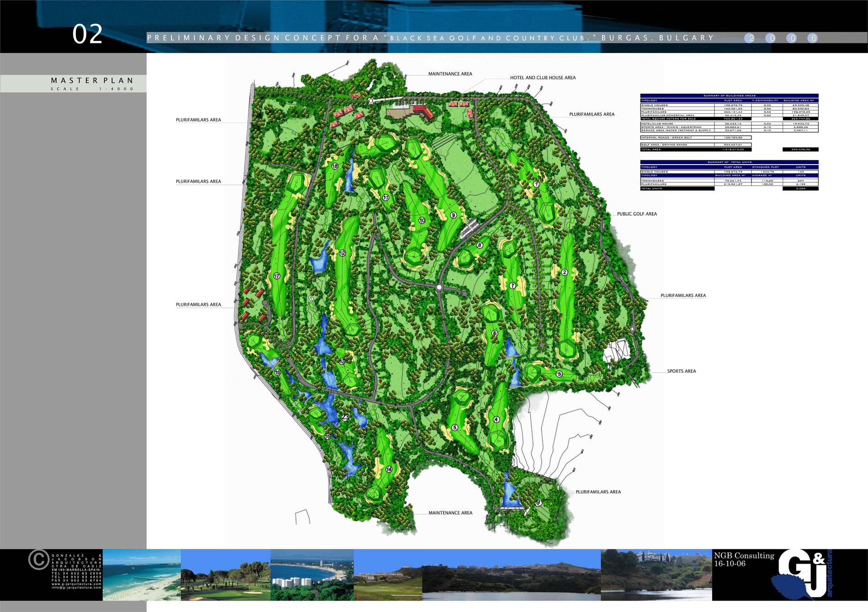
Task: Click the circled hole 1 marker
Action: click(x=536, y=184)
